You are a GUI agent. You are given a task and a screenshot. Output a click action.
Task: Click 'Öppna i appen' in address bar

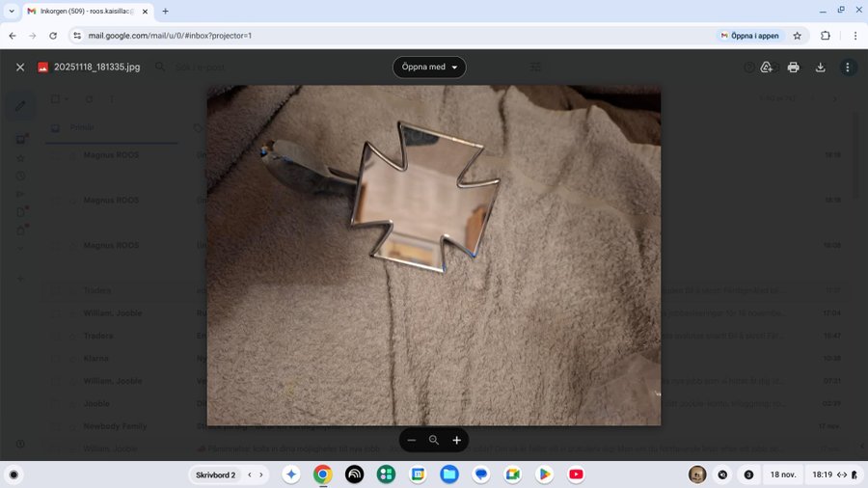749,36
